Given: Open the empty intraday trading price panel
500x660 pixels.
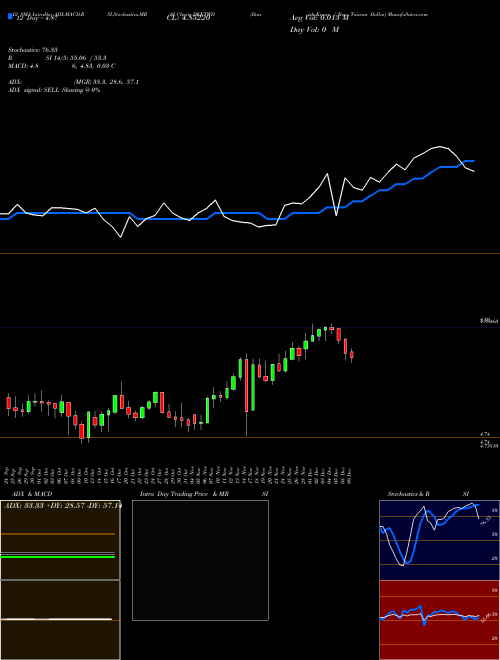Looking at the screenshot, I should point(200,560).
